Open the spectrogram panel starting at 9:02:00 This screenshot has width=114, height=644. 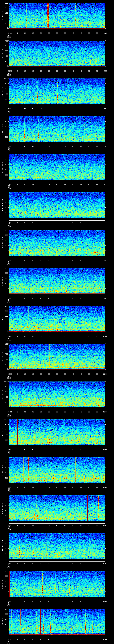tap(57, 54)
